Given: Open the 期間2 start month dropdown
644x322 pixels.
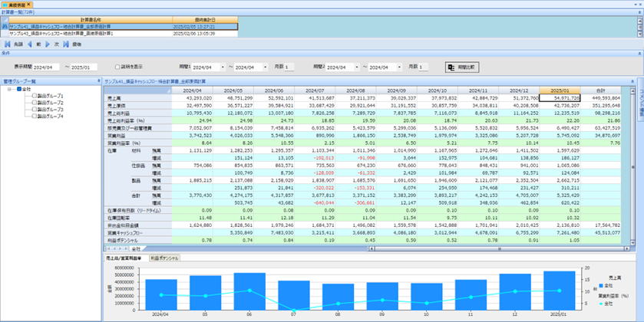Looking at the screenshot, I should click(357, 67).
